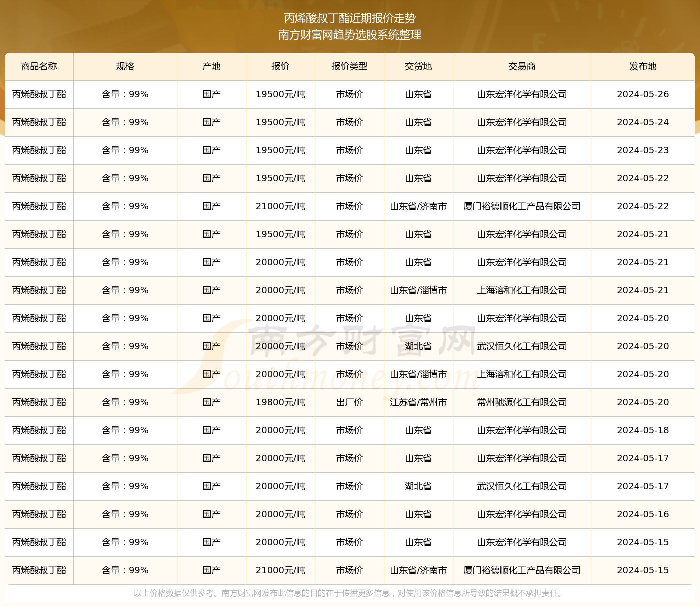Select the "产地" column header
The image size is (700, 607).
point(212,66)
